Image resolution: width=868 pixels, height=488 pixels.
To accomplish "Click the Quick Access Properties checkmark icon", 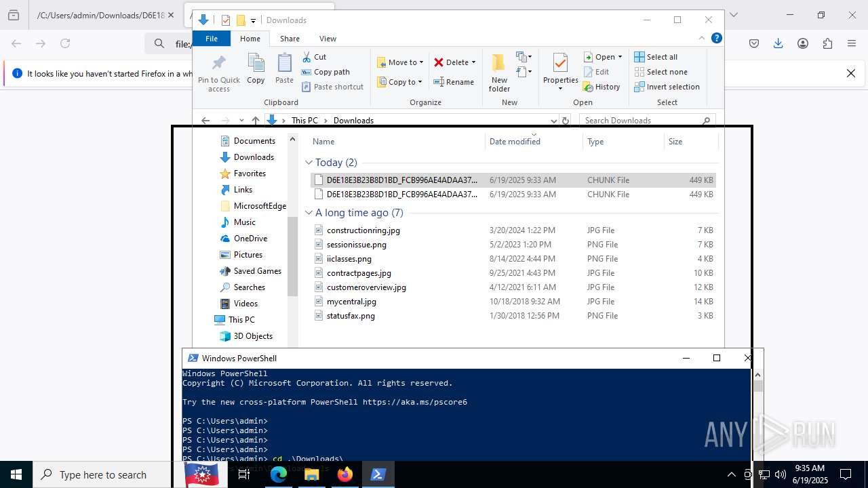I will click(226, 20).
